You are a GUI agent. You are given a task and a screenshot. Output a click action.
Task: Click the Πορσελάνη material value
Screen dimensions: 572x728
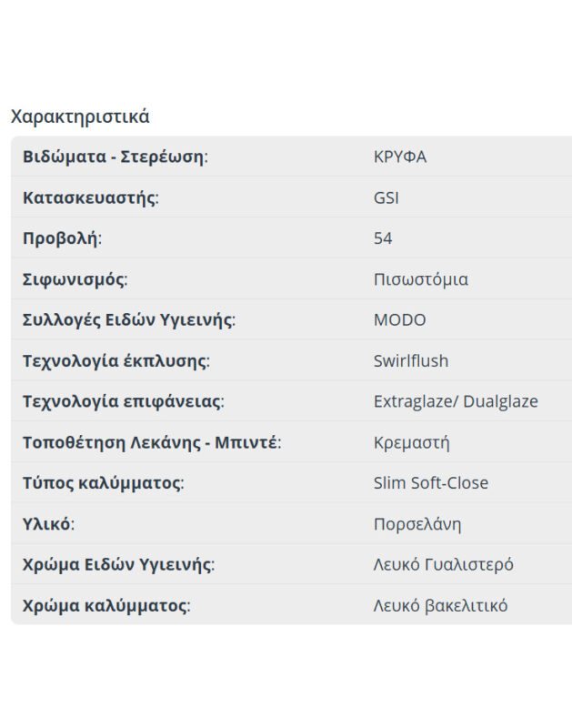[x=416, y=524]
